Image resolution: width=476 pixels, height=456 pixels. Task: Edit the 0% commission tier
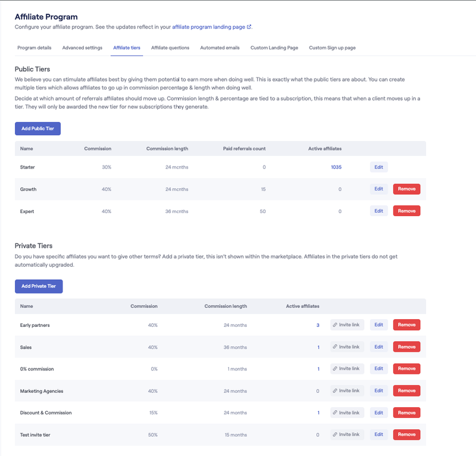pyautogui.click(x=378, y=368)
